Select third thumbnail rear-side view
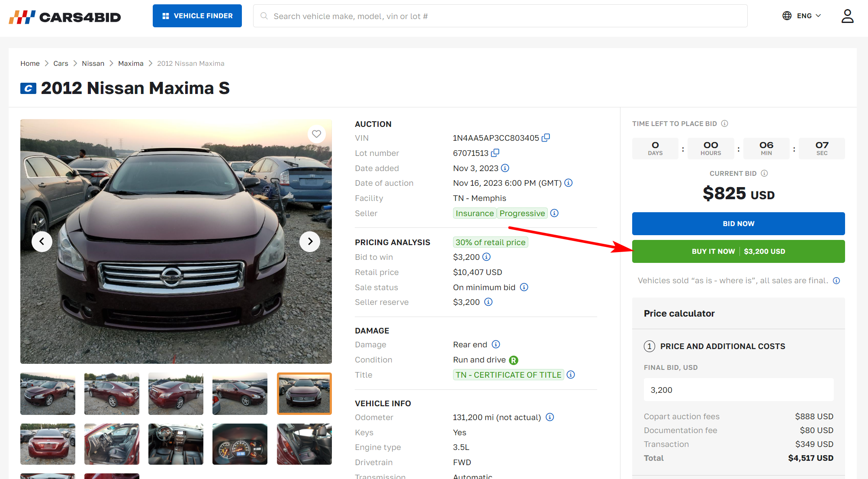Image resolution: width=868 pixels, height=479 pixels. pyautogui.click(x=176, y=394)
